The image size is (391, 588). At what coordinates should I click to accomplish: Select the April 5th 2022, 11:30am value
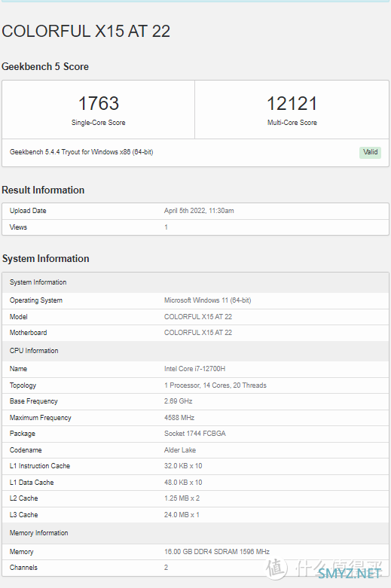pyautogui.click(x=199, y=211)
